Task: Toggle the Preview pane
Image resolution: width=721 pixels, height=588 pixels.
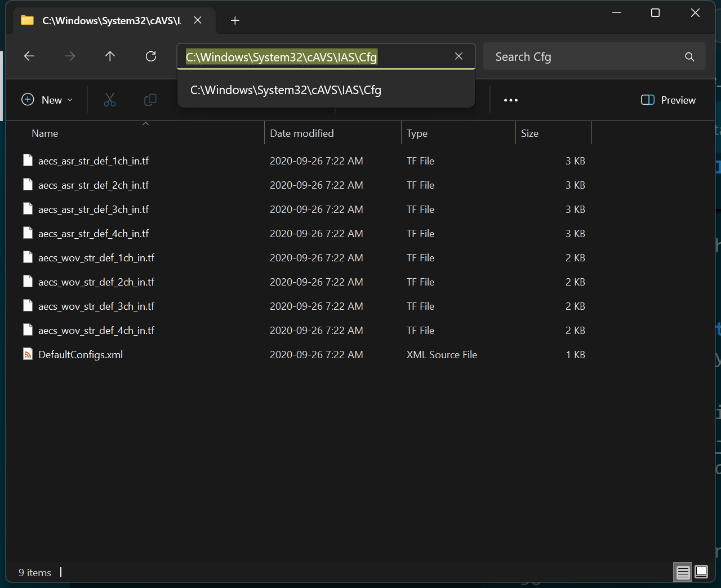Action: (668, 100)
